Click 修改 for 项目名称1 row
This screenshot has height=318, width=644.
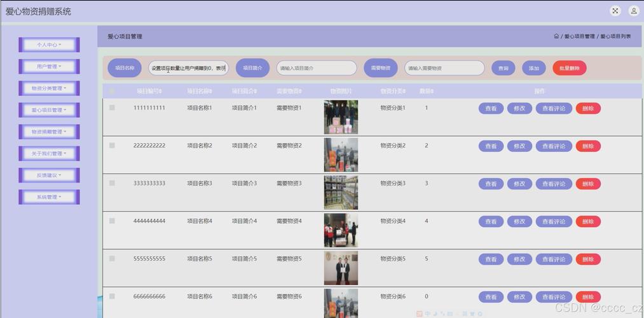coord(519,109)
